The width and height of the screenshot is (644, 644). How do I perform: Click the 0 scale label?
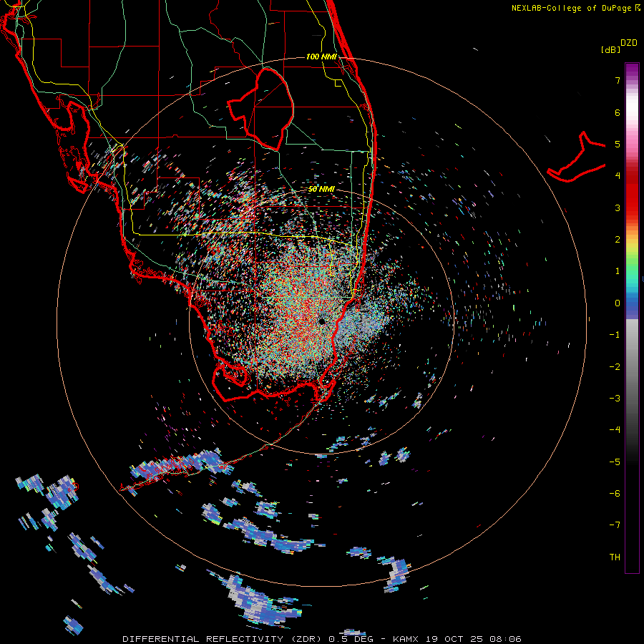pos(618,303)
